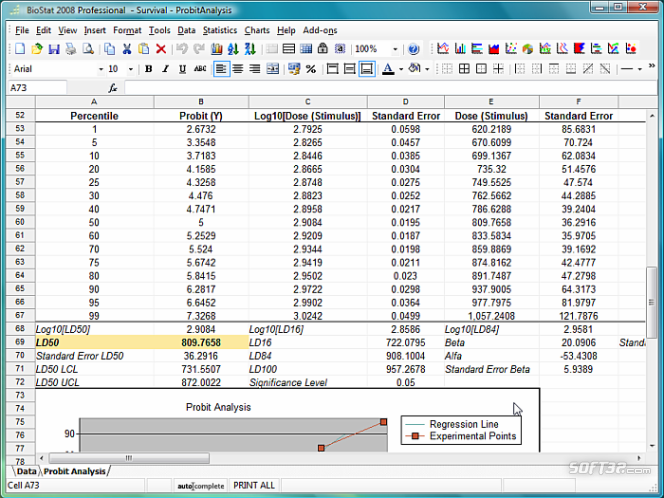The height and width of the screenshot is (498, 664).
Task: Apply diagonal-up border icon
Action: point(588,69)
